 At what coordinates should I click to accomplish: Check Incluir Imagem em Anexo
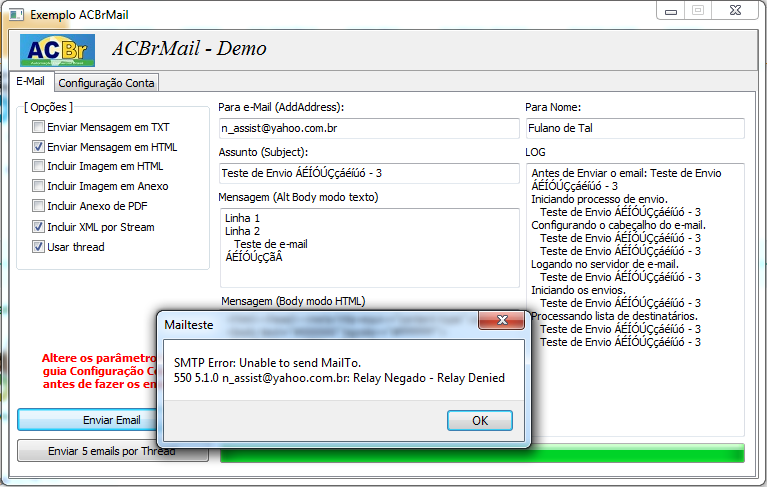point(38,186)
